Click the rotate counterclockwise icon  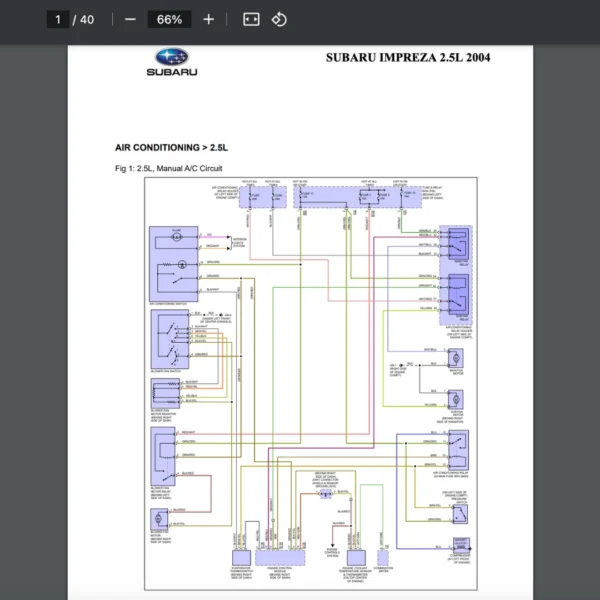click(x=280, y=19)
